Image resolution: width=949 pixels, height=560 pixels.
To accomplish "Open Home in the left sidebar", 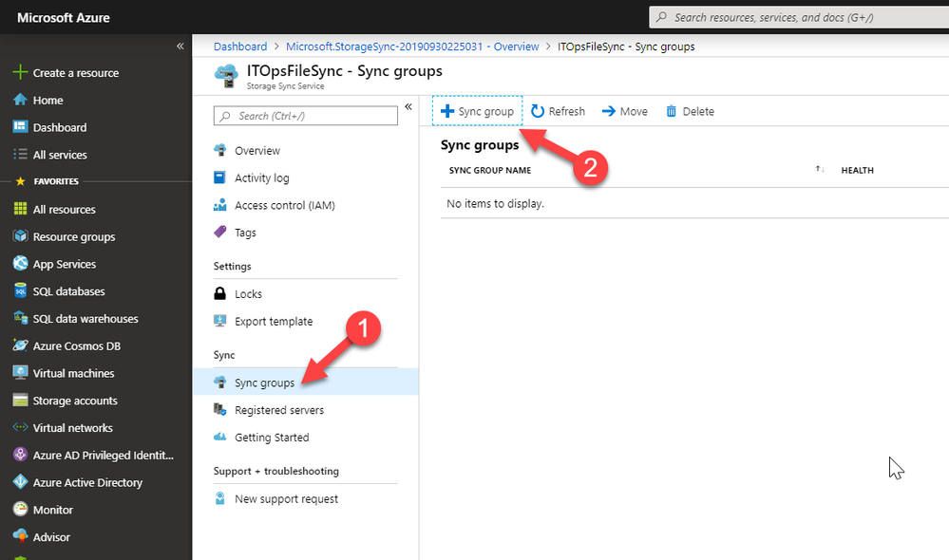I will [x=47, y=101].
